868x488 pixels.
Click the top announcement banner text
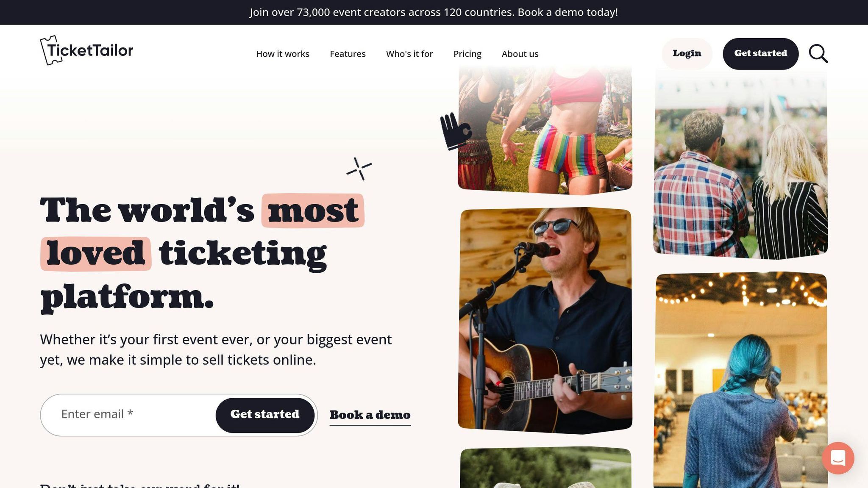434,12
